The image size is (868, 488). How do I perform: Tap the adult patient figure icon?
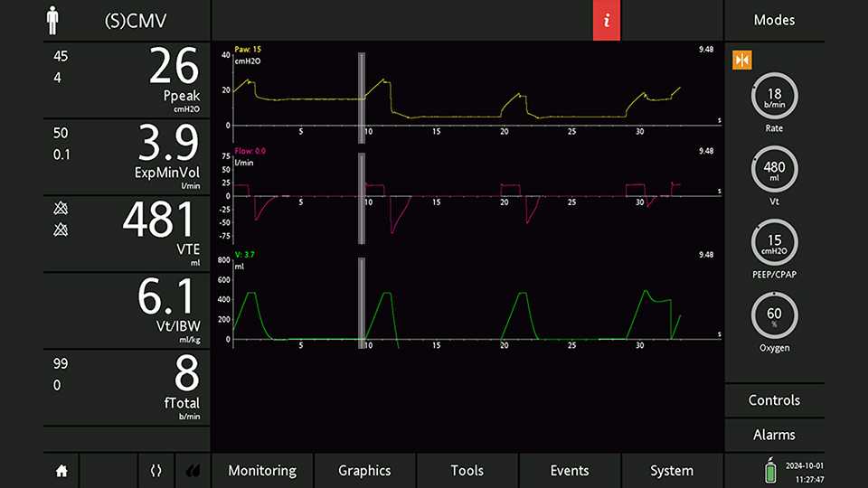pos(52,21)
